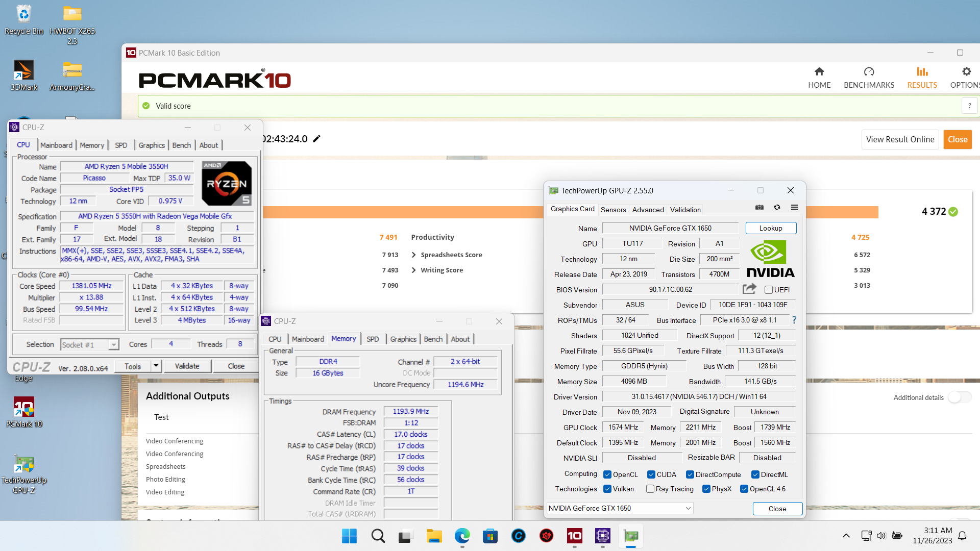Viewport: 980px width, 551px height.
Task: Toggle DirectML checkbox
Action: (755, 474)
